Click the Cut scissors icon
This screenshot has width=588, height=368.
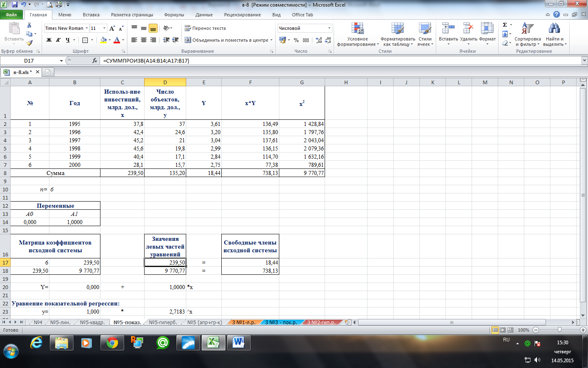(x=29, y=25)
